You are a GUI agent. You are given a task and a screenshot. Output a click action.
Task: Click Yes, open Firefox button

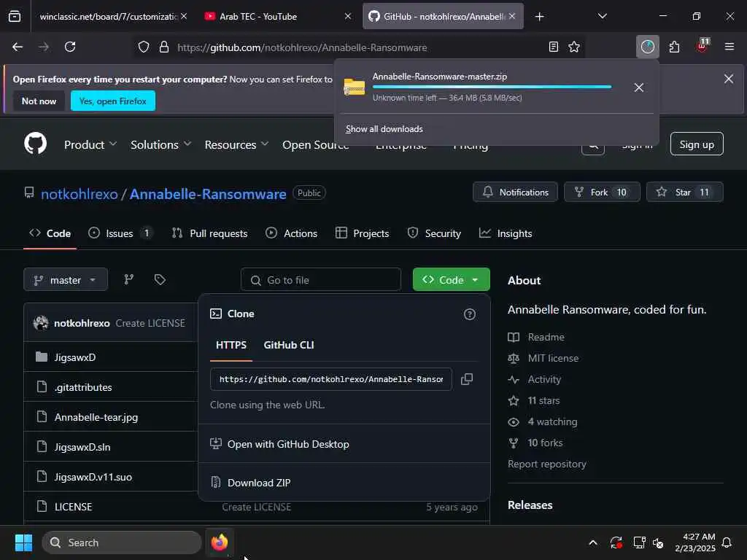coord(113,101)
